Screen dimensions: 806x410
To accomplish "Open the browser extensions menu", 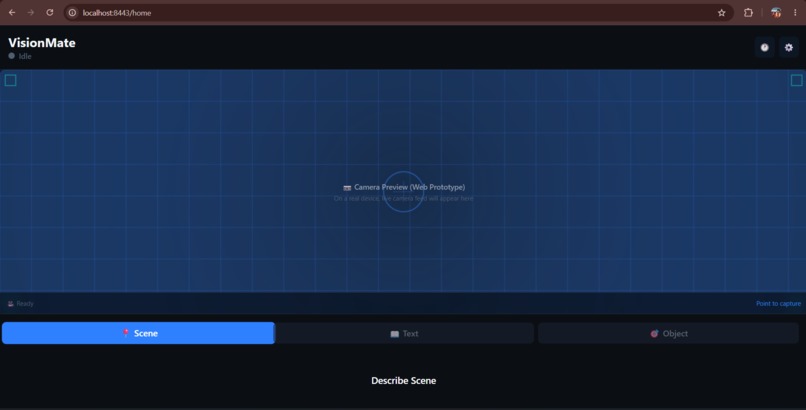I will [748, 13].
